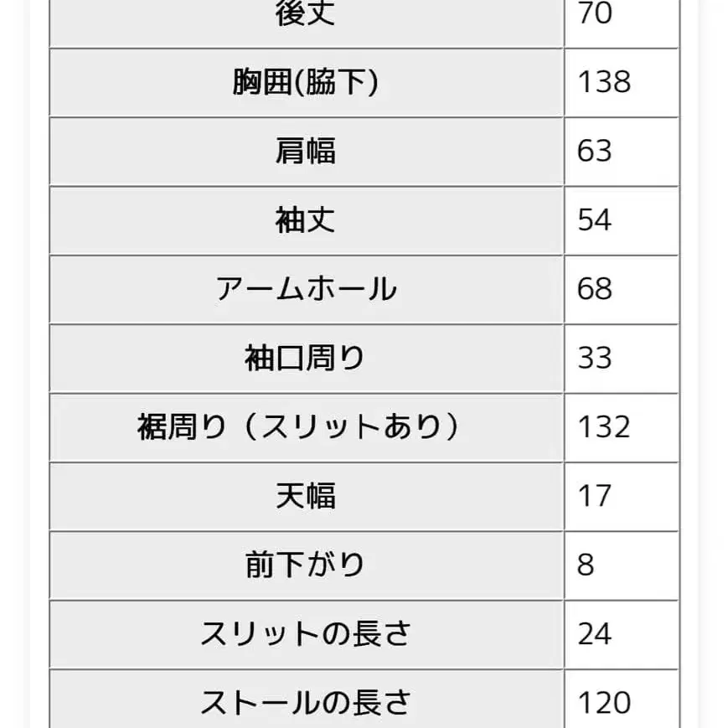Select the value 138 in the table

(603, 82)
